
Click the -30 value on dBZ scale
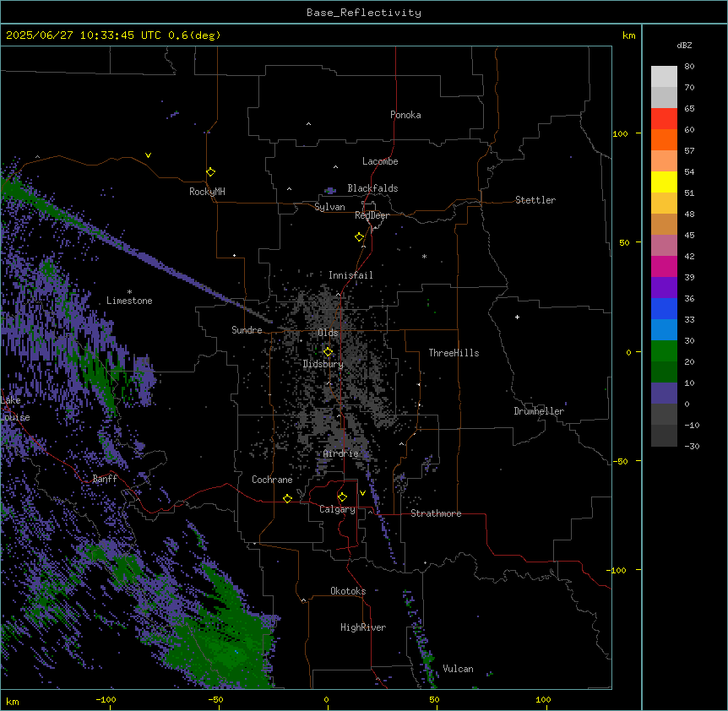coord(692,446)
